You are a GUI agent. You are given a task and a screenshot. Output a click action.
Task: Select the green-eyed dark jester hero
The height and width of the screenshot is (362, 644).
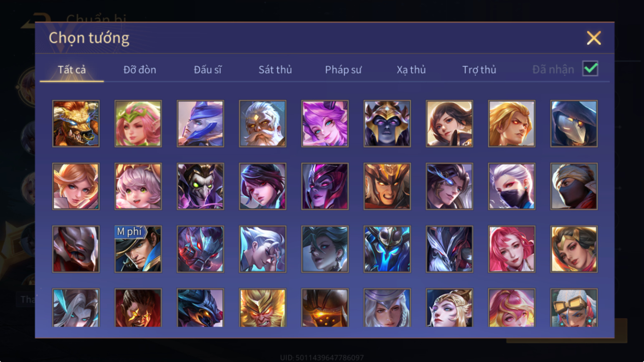coord(200,186)
